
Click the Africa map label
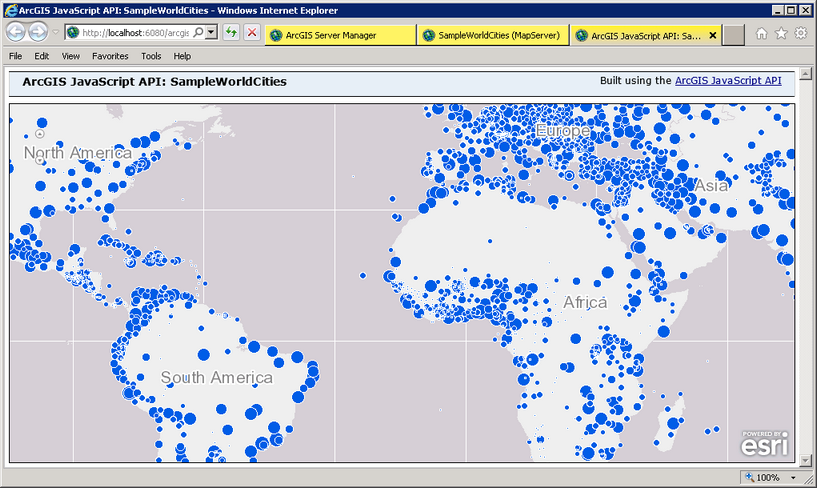585,302
